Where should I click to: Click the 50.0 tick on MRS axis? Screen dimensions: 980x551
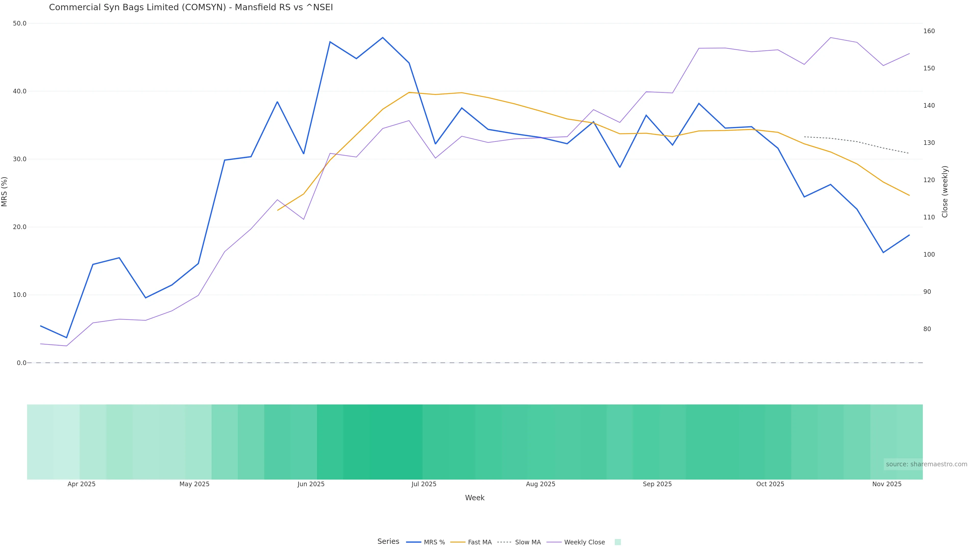pos(19,23)
